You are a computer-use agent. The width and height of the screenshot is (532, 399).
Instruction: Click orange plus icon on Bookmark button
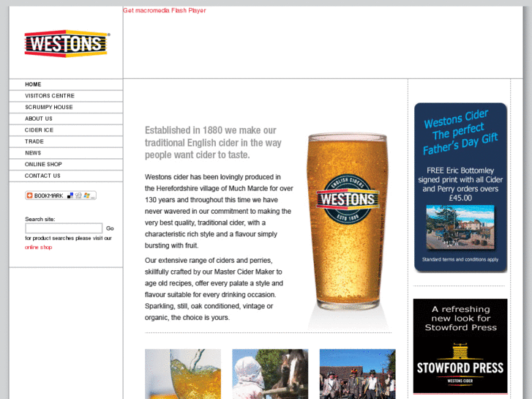point(29,195)
